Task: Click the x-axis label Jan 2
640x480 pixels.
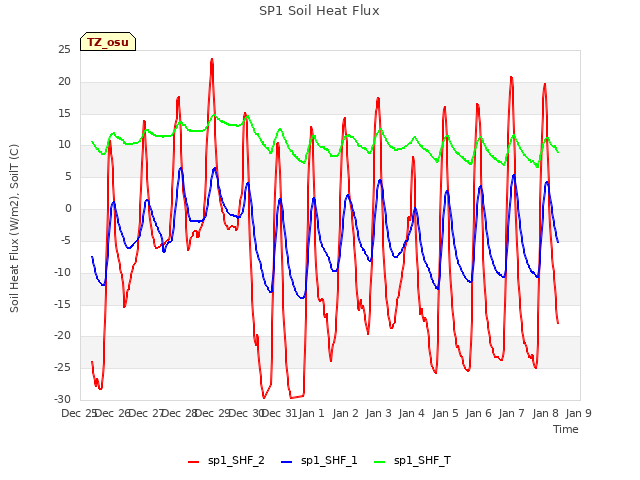Action: (345, 413)
